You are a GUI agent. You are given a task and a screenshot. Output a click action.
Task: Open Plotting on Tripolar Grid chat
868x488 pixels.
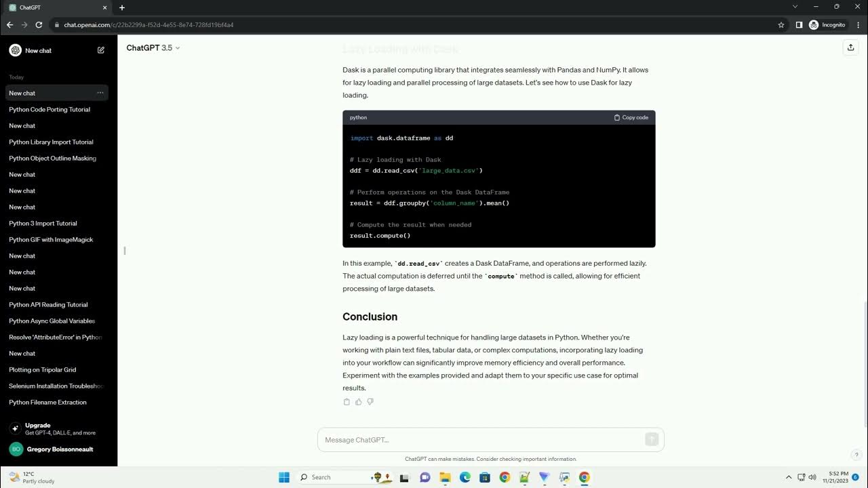click(57, 369)
